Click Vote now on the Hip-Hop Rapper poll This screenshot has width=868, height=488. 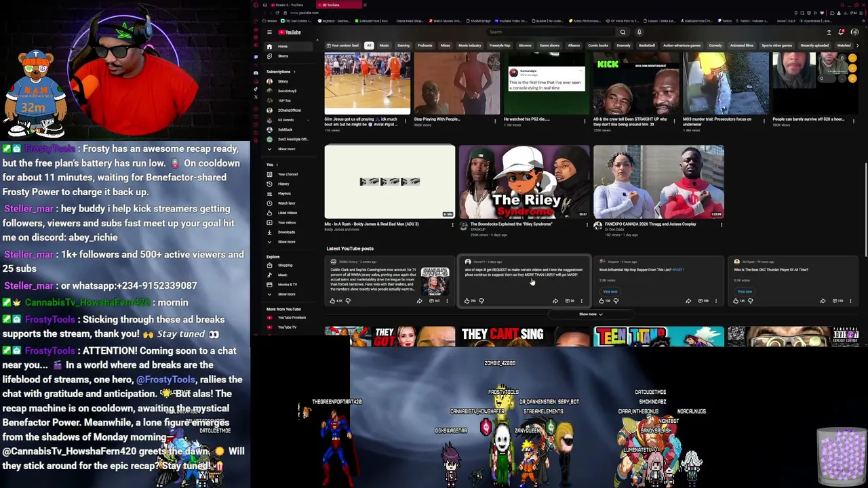(x=610, y=291)
